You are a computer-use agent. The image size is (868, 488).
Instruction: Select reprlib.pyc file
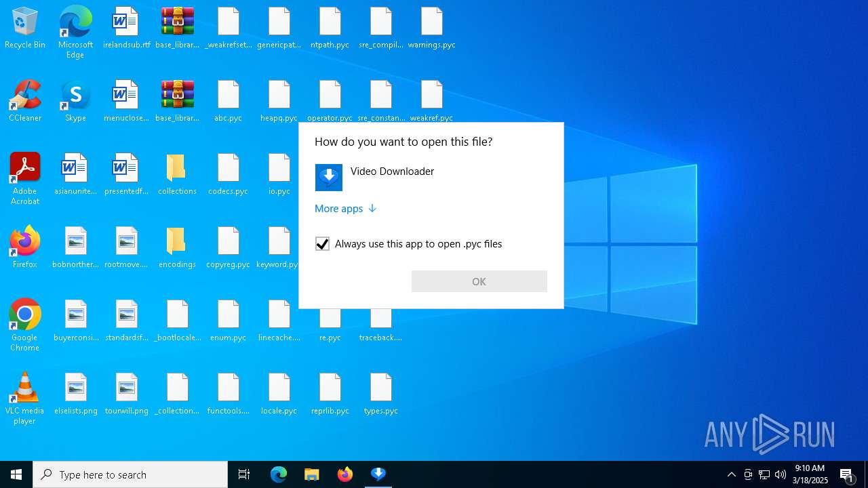tap(330, 394)
